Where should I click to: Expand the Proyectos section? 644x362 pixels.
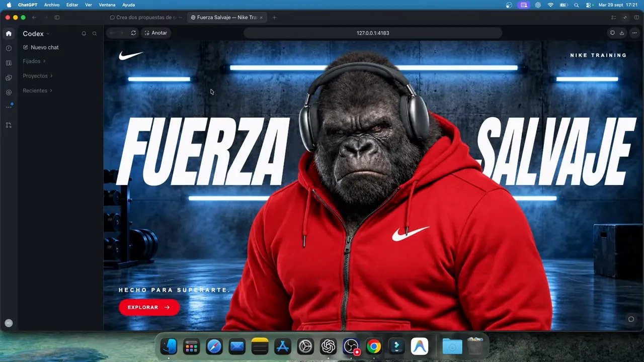(38, 76)
